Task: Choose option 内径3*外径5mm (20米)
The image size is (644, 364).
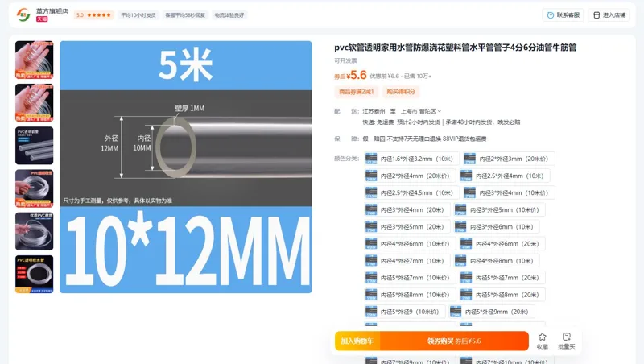Action: [407, 227]
